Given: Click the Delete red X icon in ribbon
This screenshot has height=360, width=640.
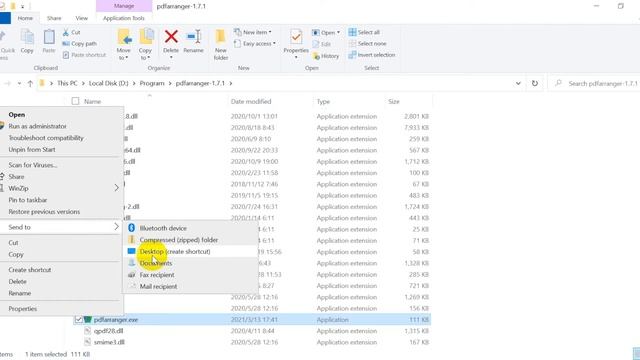Looking at the screenshot, I should [x=171, y=37].
